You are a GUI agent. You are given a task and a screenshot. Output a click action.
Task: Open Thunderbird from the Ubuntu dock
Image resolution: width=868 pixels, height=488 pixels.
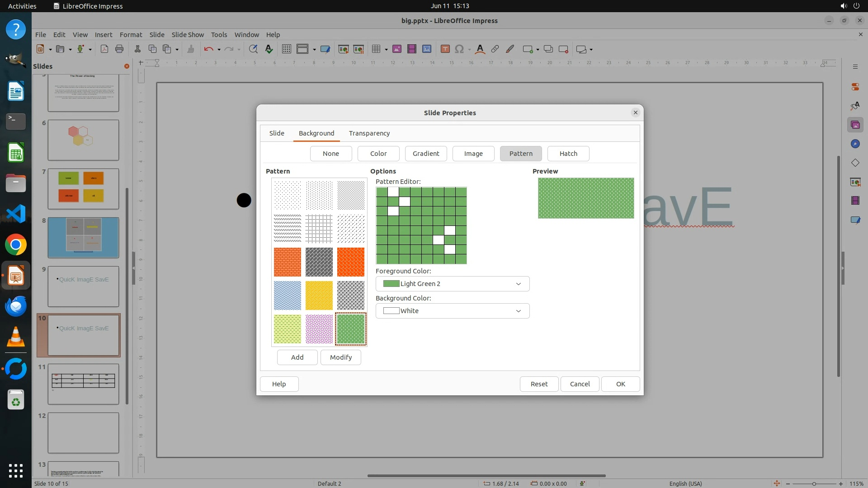click(x=16, y=306)
